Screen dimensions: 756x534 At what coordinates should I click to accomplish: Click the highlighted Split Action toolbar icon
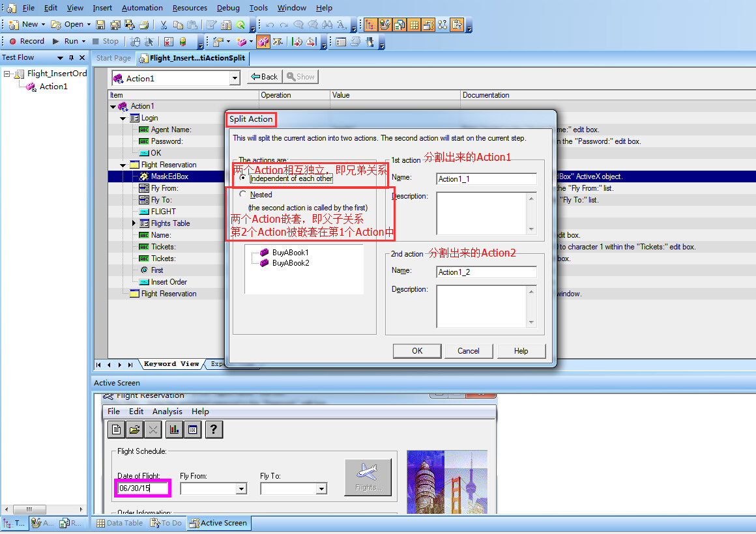(x=263, y=42)
